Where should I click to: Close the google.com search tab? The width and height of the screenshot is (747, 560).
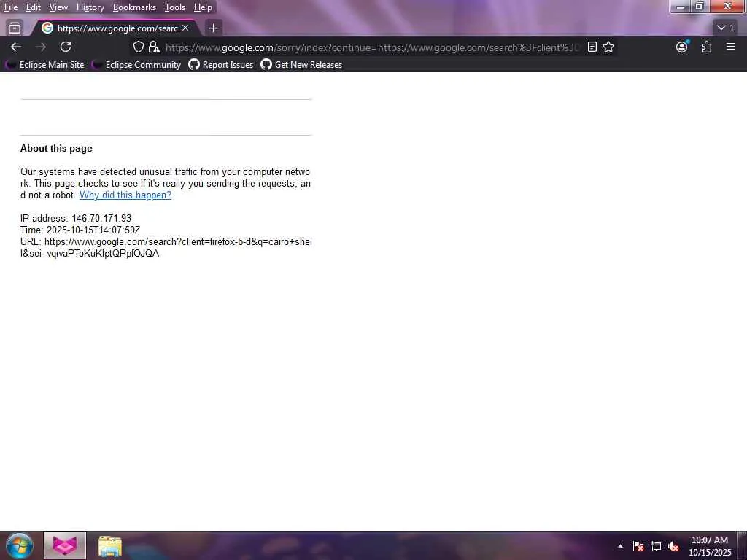click(x=185, y=28)
